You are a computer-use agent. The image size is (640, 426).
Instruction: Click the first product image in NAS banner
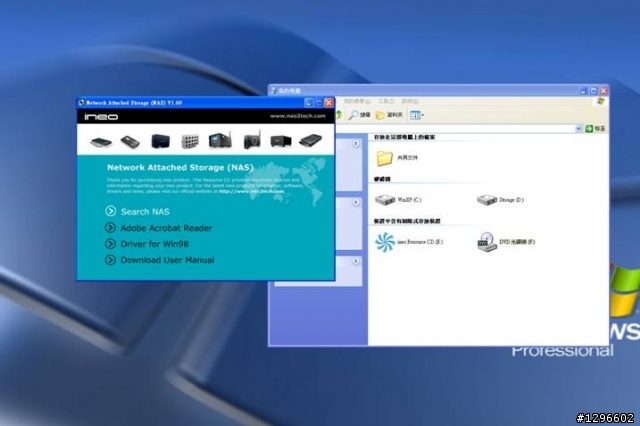(x=101, y=142)
